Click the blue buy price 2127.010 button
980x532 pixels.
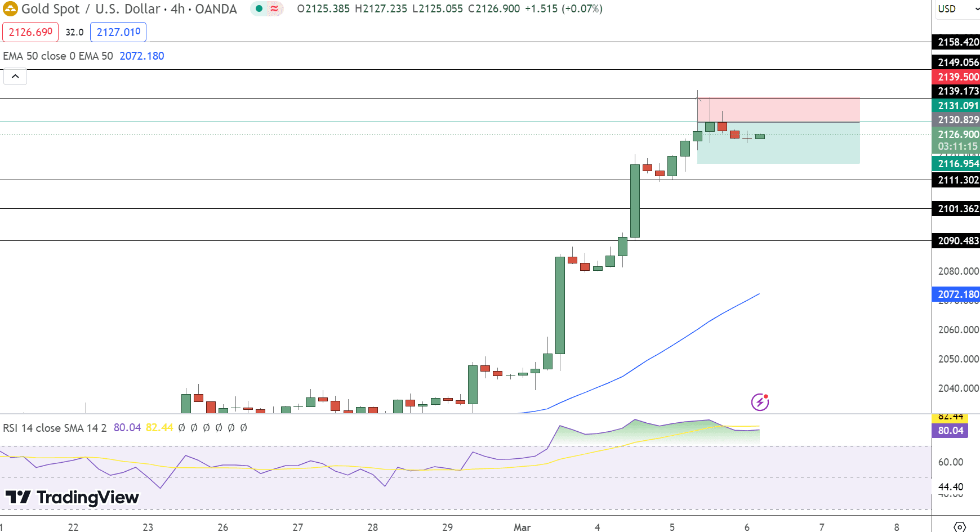pyautogui.click(x=118, y=32)
